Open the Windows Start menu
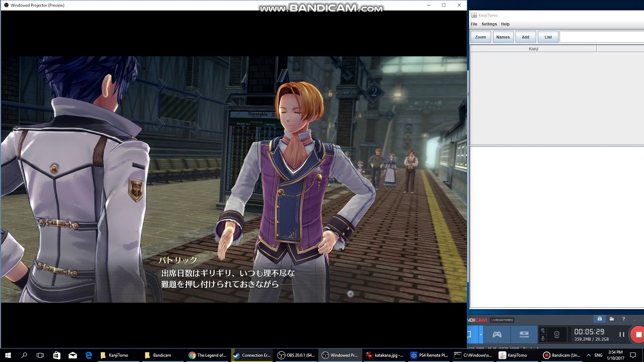Viewport: 644px width, 362px height. [x=8, y=355]
